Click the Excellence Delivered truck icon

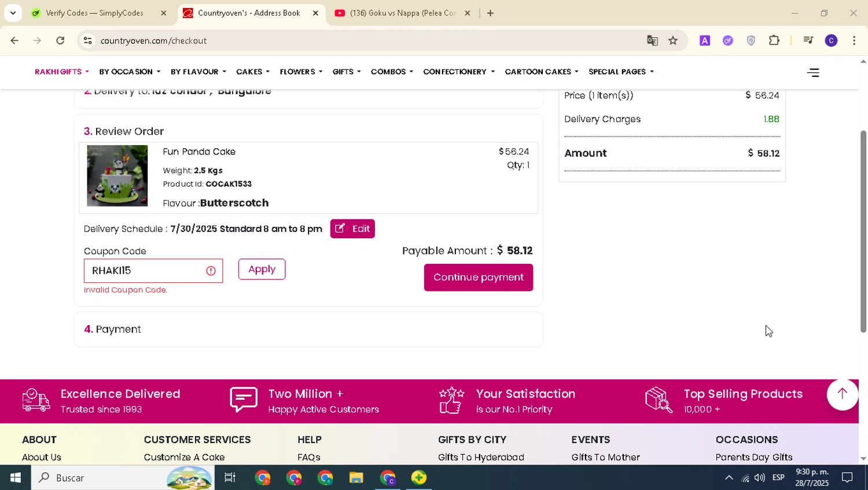point(36,400)
